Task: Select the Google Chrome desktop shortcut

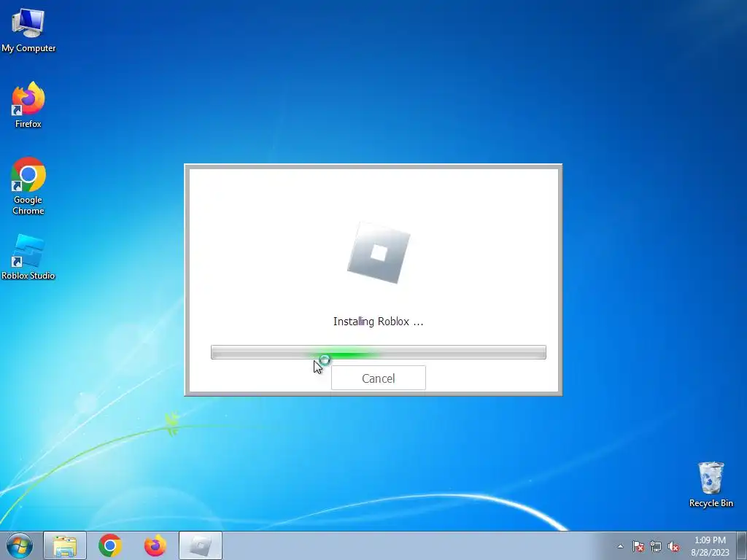Action: click(28, 186)
